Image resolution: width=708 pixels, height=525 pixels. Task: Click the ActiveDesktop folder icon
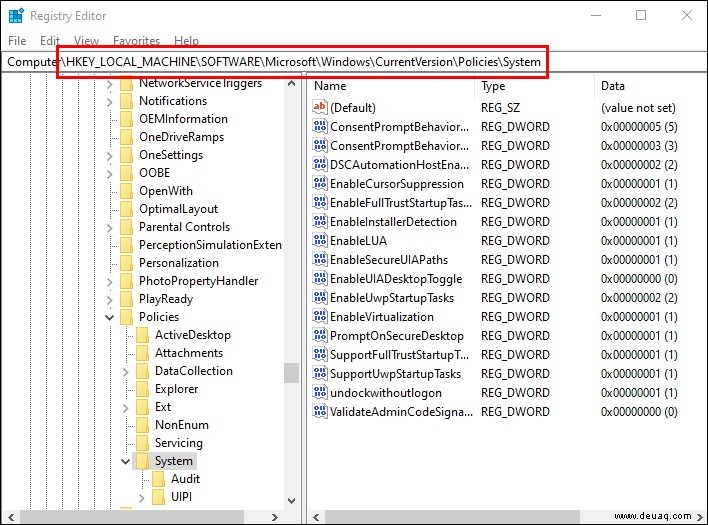[x=143, y=335]
